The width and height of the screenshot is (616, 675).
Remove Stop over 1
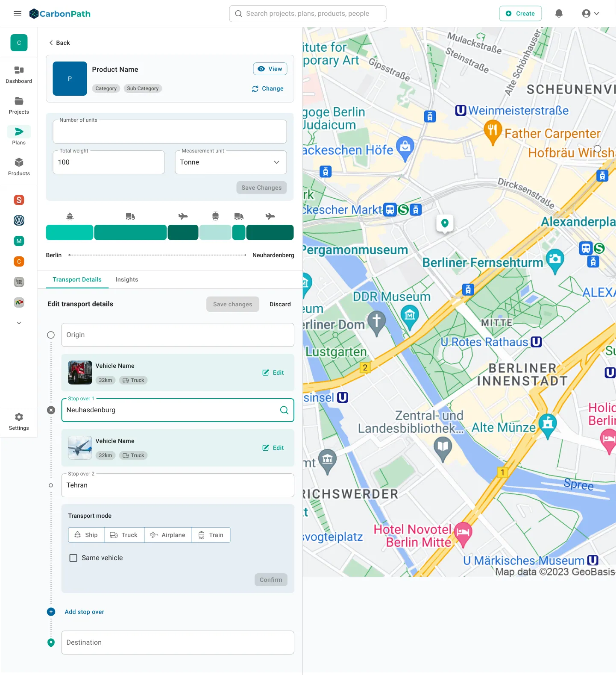[51, 410]
